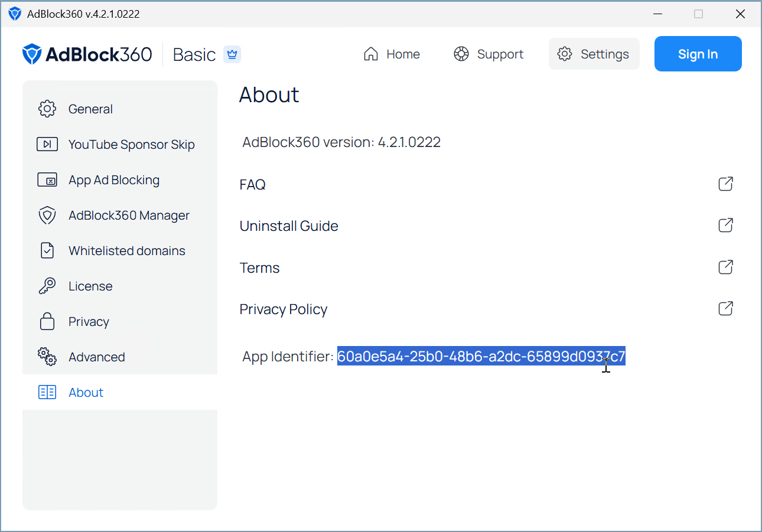Open FAQ external link icon

(x=726, y=184)
